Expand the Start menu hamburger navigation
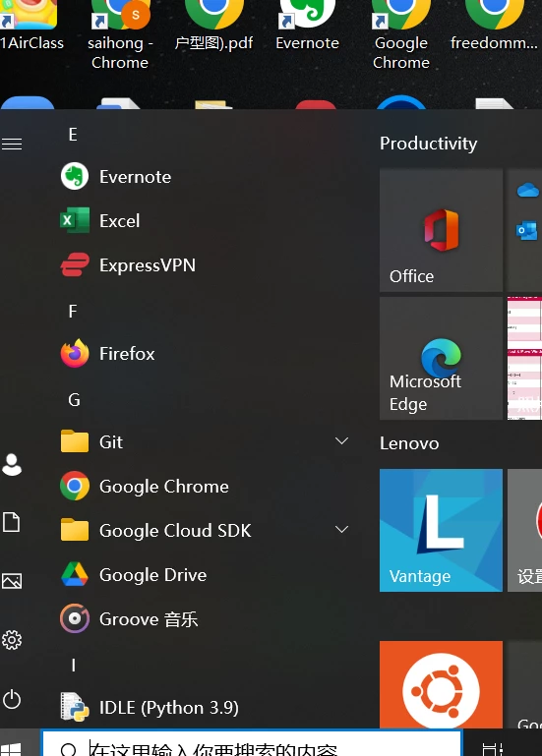Viewport: 542px width, 756px height. tap(12, 144)
